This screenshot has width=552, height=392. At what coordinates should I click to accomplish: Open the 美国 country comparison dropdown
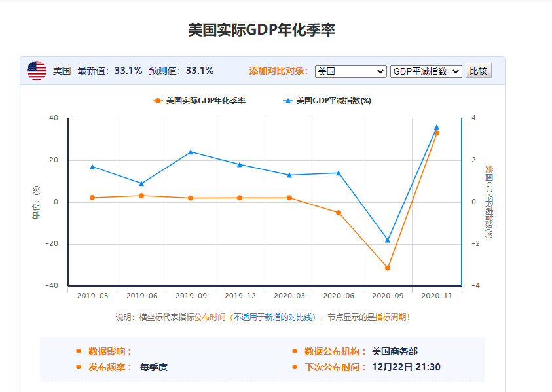tap(350, 71)
